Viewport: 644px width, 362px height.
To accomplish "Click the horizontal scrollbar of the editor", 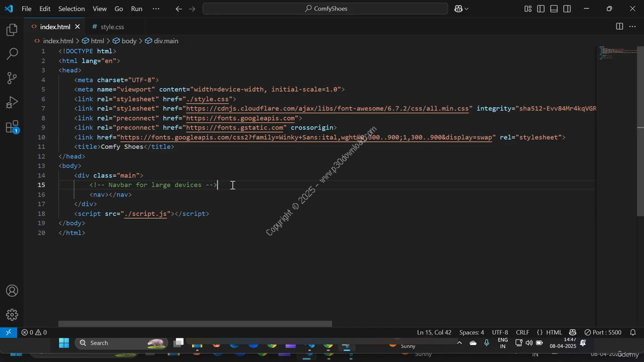I will coord(195,324).
